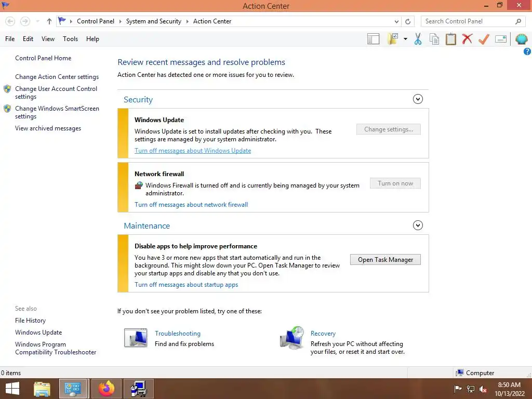The image size is (532, 399).
Task: Open Change User Account Control settings
Action: [56, 92]
